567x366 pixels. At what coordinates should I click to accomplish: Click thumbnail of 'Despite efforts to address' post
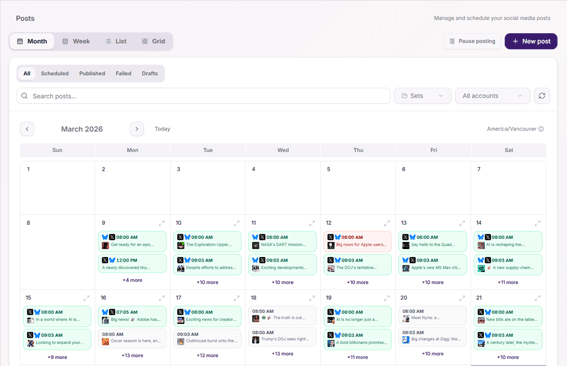[x=180, y=268]
